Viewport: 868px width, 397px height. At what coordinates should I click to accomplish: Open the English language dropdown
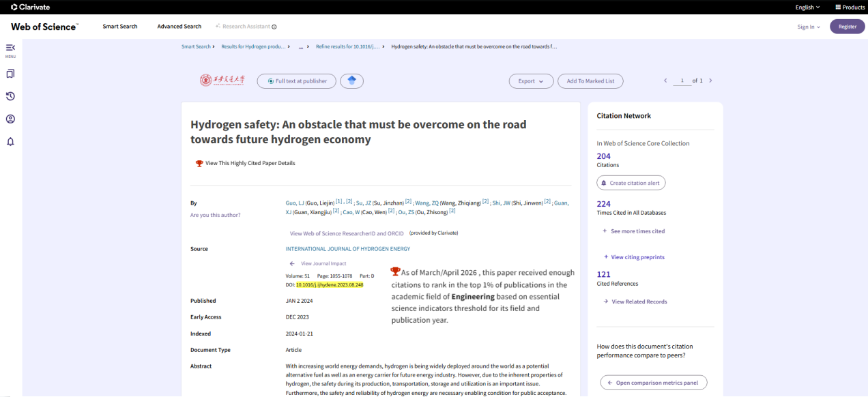(808, 7)
